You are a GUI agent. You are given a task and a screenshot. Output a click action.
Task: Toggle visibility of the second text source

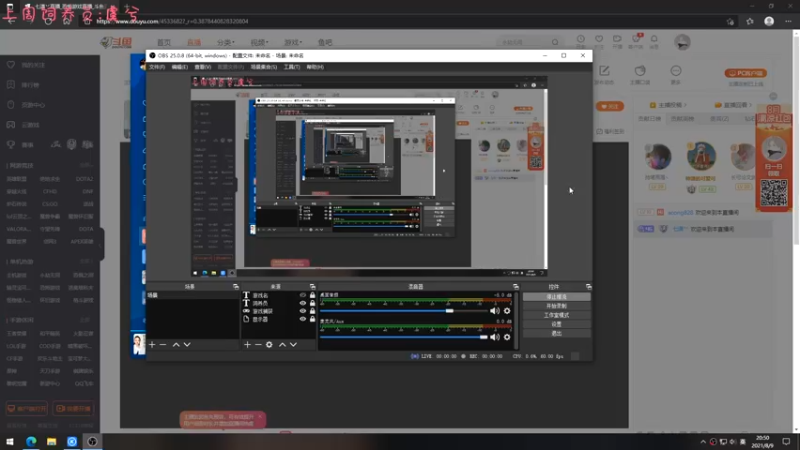coord(303,303)
